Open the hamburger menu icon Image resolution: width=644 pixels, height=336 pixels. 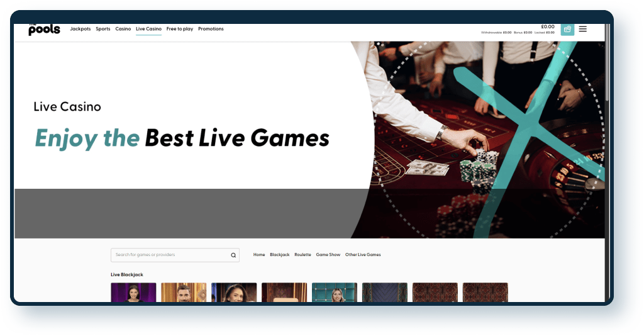pyautogui.click(x=583, y=29)
